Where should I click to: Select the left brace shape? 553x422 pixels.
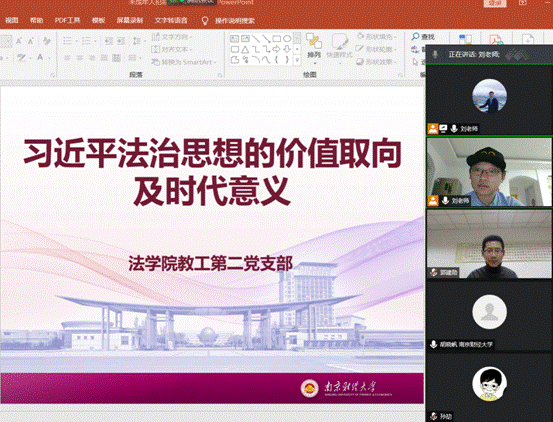tap(276, 60)
